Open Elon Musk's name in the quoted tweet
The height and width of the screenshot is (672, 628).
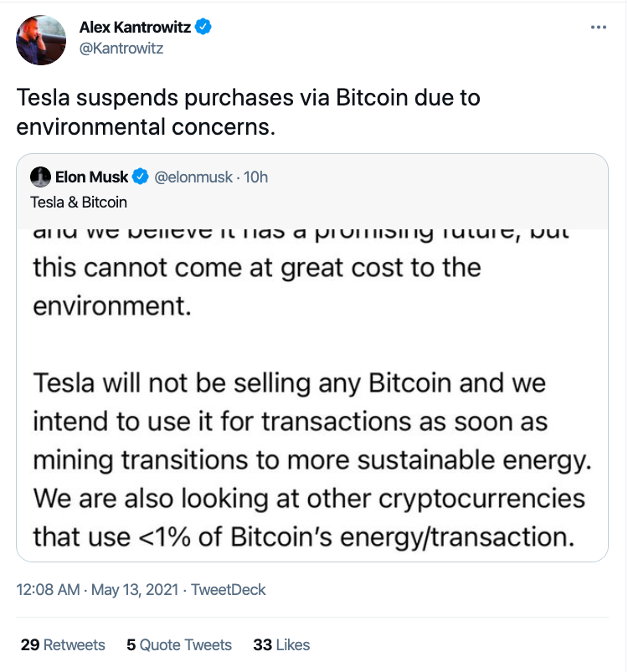(92, 177)
